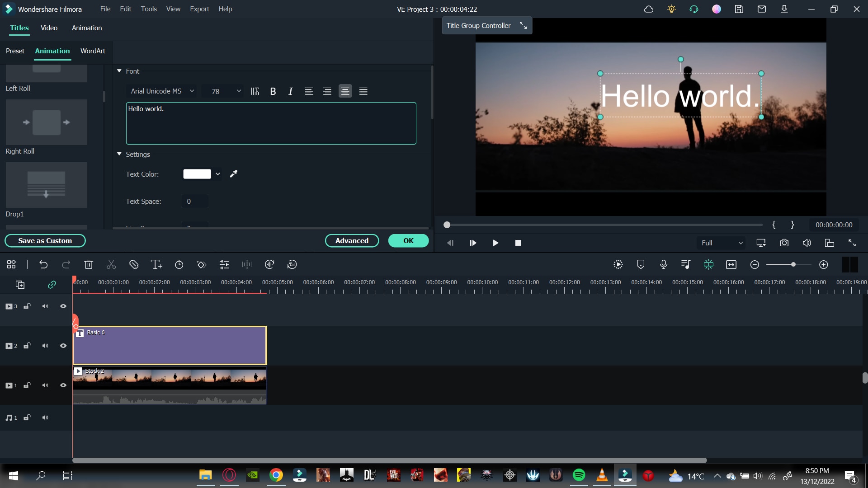
Task: Open the Text Color dropdown picker
Action: 217,174
